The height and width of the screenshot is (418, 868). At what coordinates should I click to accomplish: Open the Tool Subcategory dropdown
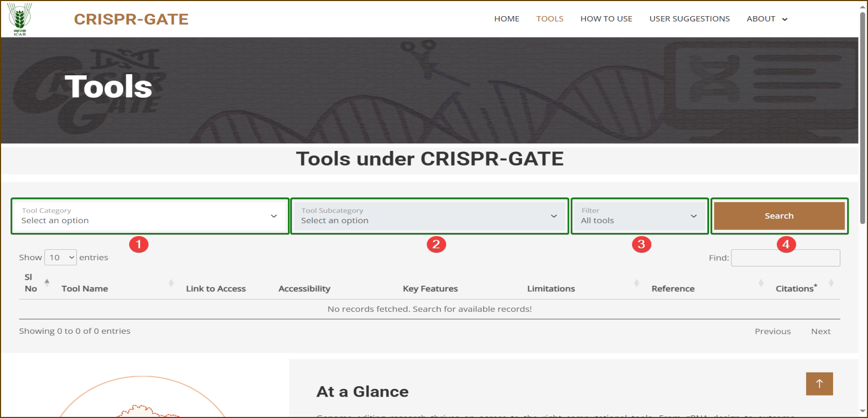(x=429, y=216)
